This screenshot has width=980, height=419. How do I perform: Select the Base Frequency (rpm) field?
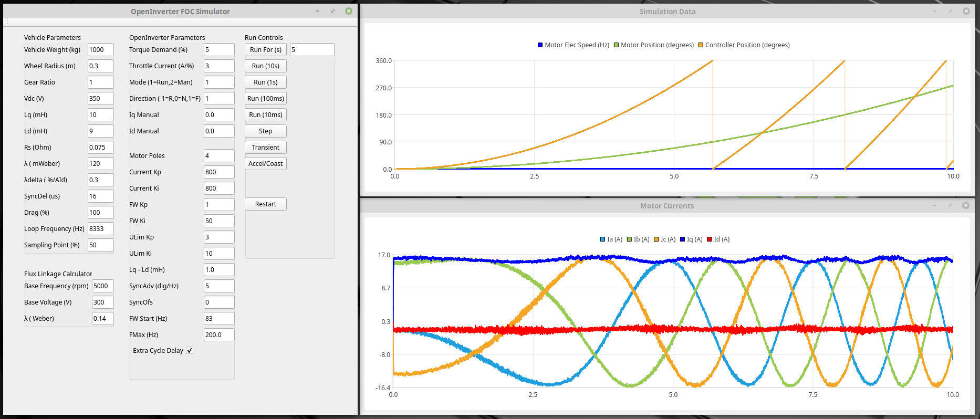[x=102, y=286]
